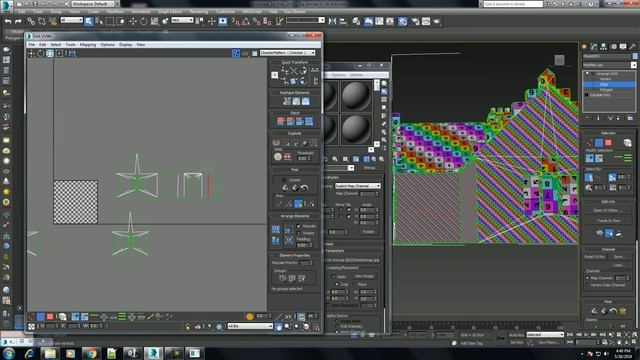Click the color swatch beside the UV dropdown

pyautogui.click(x=255, y=53)
